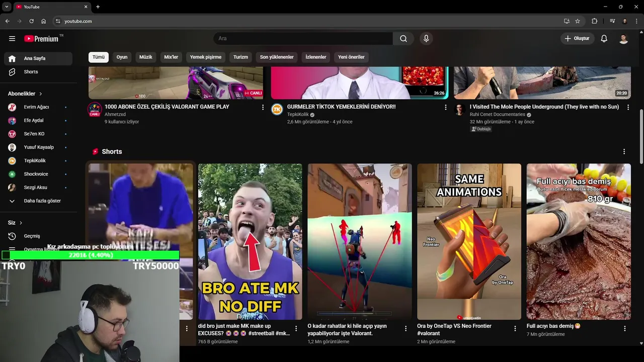Open Sezgi Aksu subscription
Viewport: 644px width, 362px height.
click(x=38, y=188)
